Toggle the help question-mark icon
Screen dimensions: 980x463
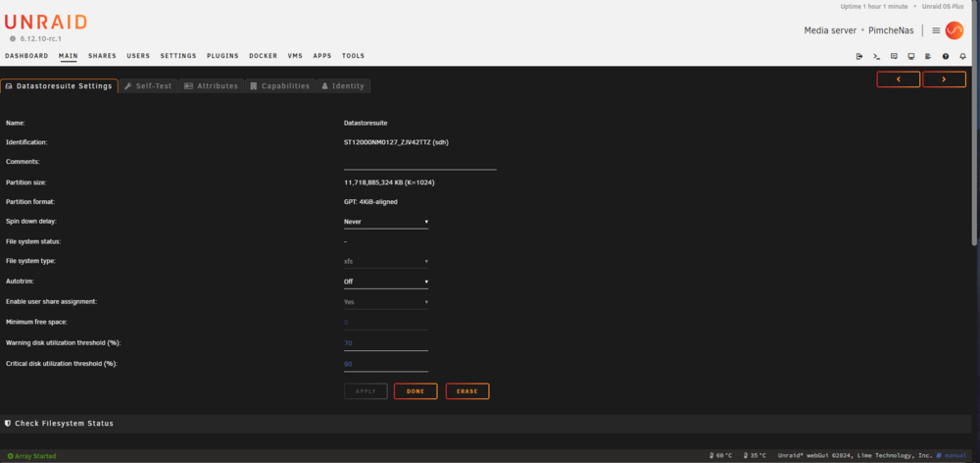coord(946,56)
